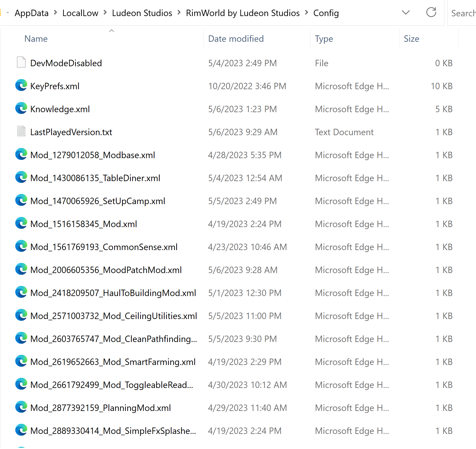Expand the hidden breadcrumb path chevrons

8,13
